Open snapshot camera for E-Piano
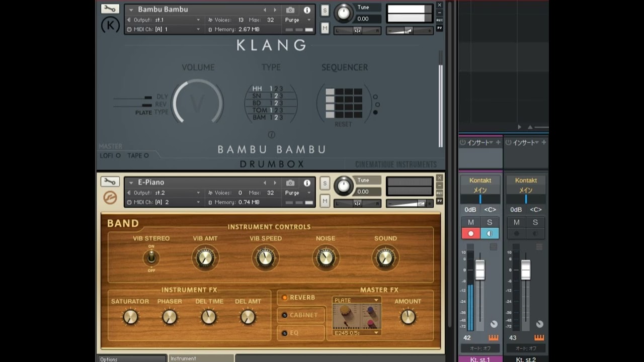The image size is (644, 362). point(290,183)
